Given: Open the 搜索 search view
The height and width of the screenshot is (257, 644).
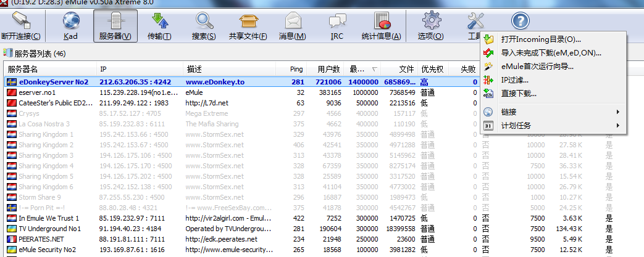Looking at the screenshot, I should pos(204,26).
